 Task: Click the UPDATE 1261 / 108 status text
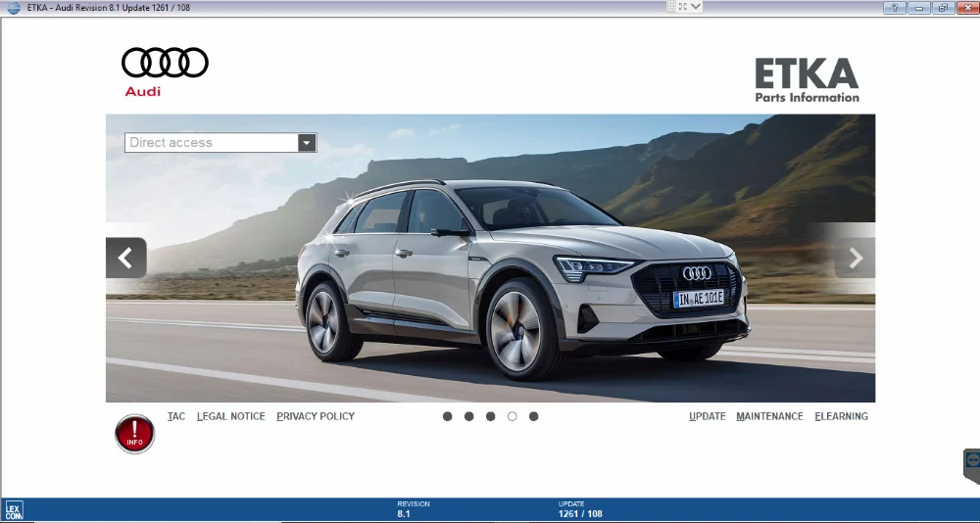(580, 509)
